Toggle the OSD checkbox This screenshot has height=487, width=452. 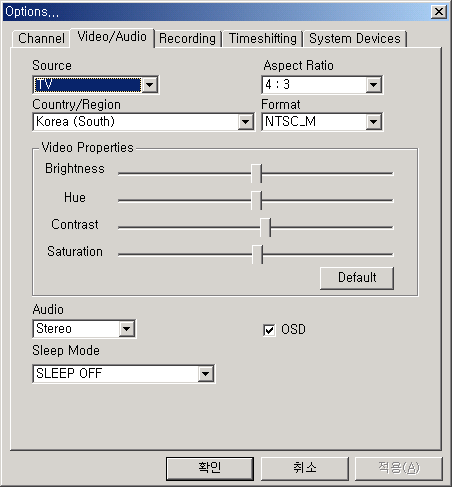click(269, 330)
